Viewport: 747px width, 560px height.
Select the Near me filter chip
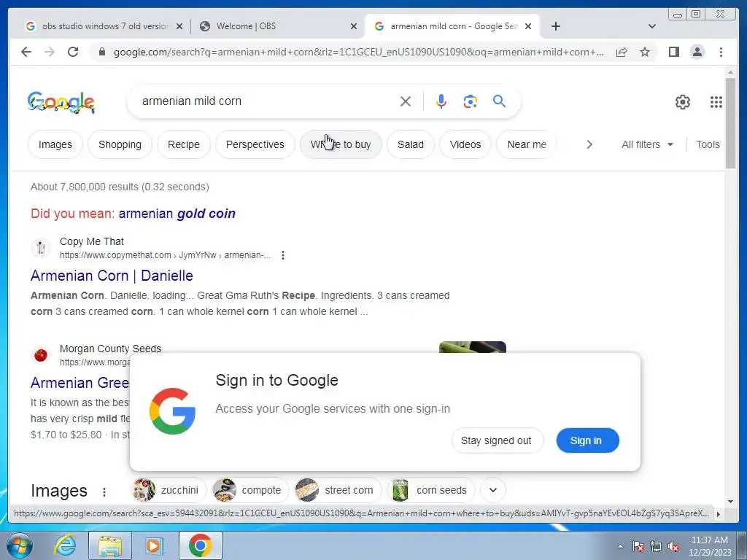pos(527,144)
